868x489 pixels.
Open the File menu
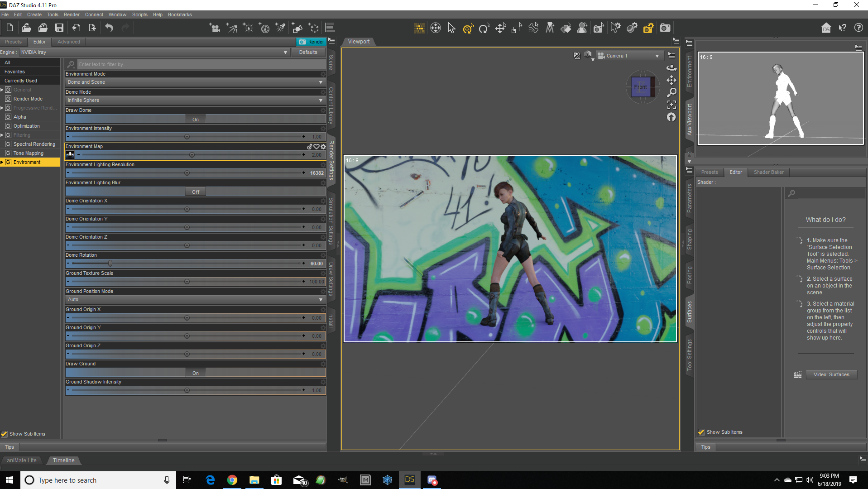(5, 14)
